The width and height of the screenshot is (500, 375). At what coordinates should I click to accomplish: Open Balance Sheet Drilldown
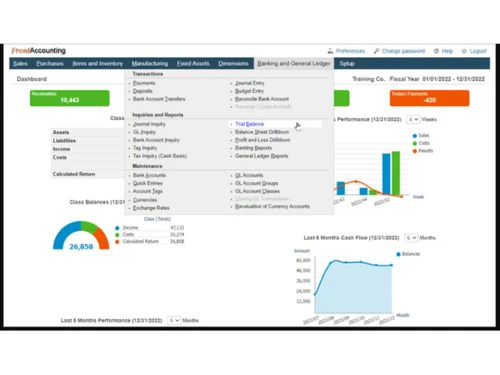tap(262, 132)
